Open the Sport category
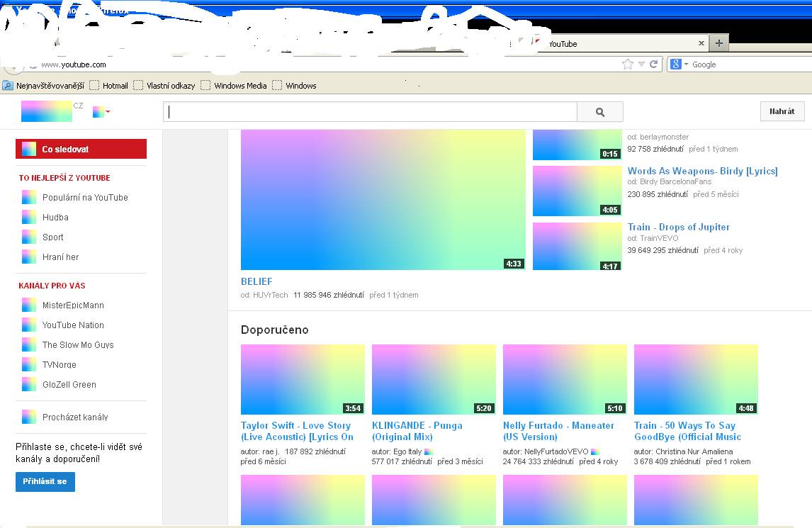This screenshot has width=812, height=528. click(53, 237)
